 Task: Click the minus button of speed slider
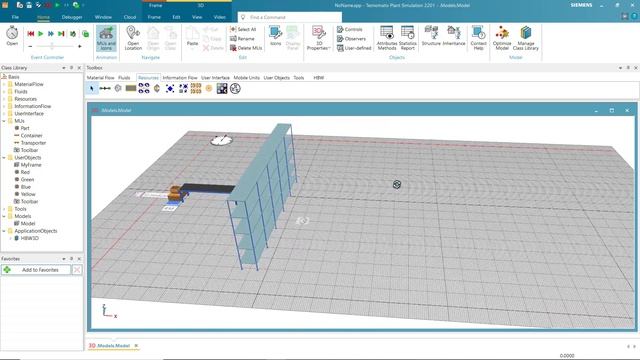[x=30, y=47]
